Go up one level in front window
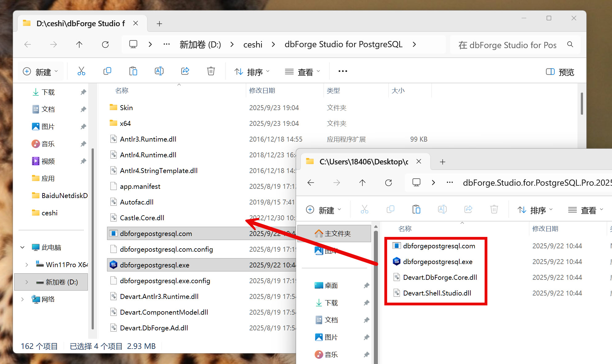612x364 pixels. pyautogui.click(x=362, y=183)
